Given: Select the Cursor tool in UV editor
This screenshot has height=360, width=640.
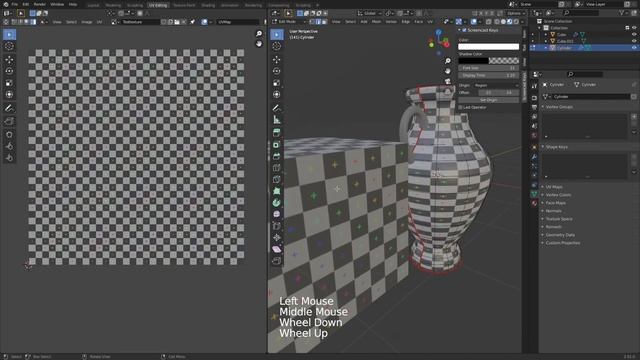Looking at the screenshot, I should pyautogui.click(x=9, y=47).
